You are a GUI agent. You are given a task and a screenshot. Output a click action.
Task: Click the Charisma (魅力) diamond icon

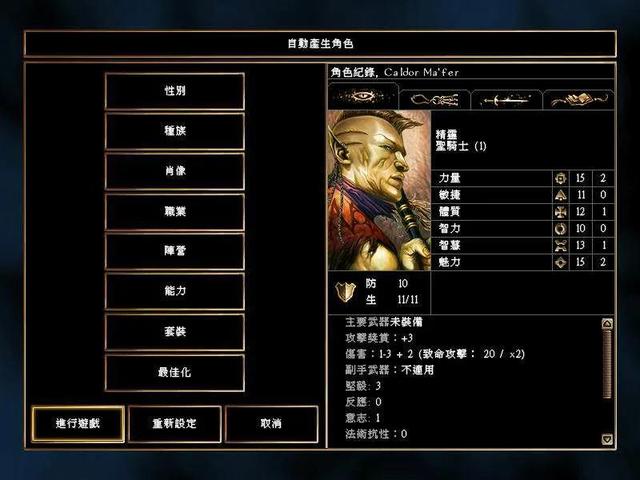tap(561, 262)
